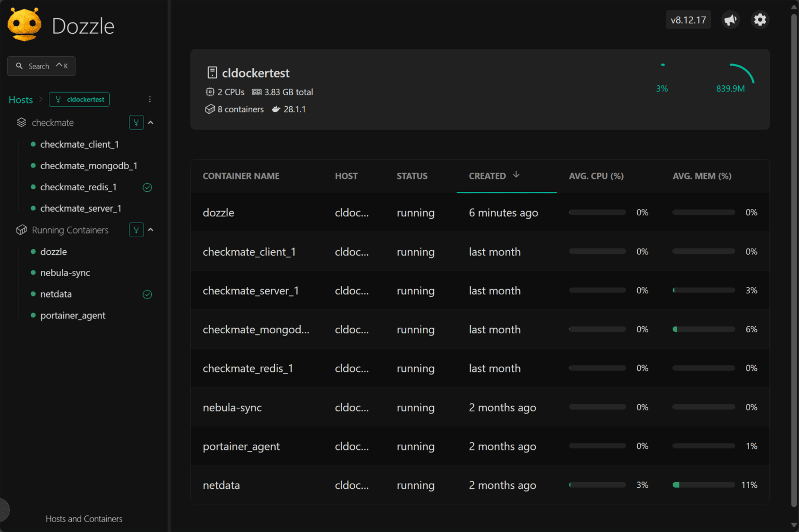
Task: Click the host file icon beside cldockertest heading
Action: (x=212, y=72)
